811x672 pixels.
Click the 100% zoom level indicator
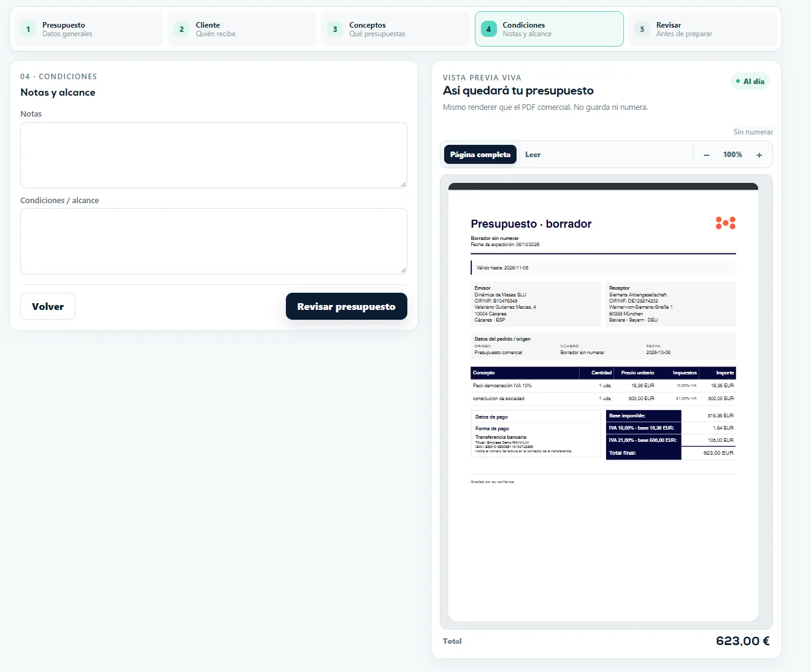[x=732, y=155]
